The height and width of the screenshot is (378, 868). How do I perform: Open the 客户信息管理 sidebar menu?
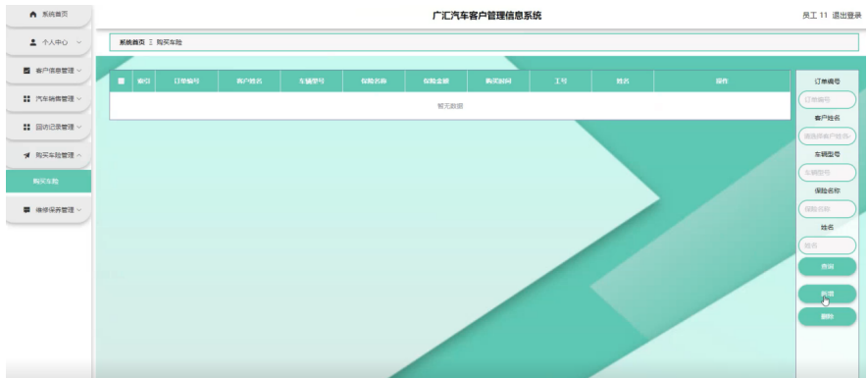click(49, 71)
